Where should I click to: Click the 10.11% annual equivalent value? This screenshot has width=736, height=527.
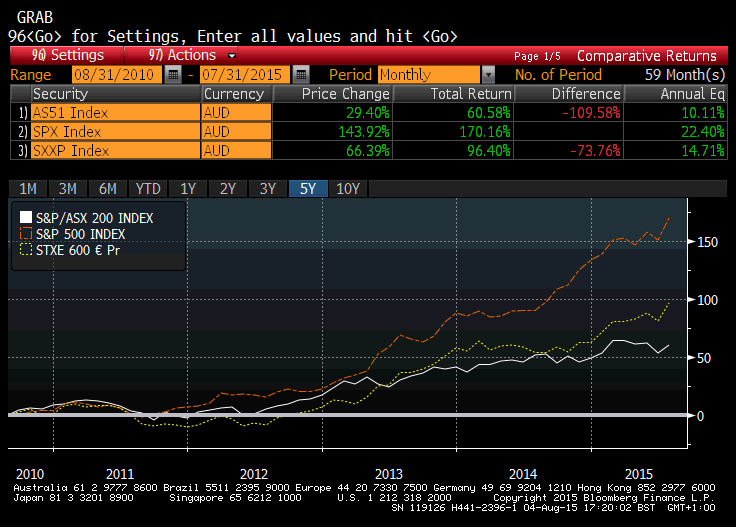(x=703, y=113)
